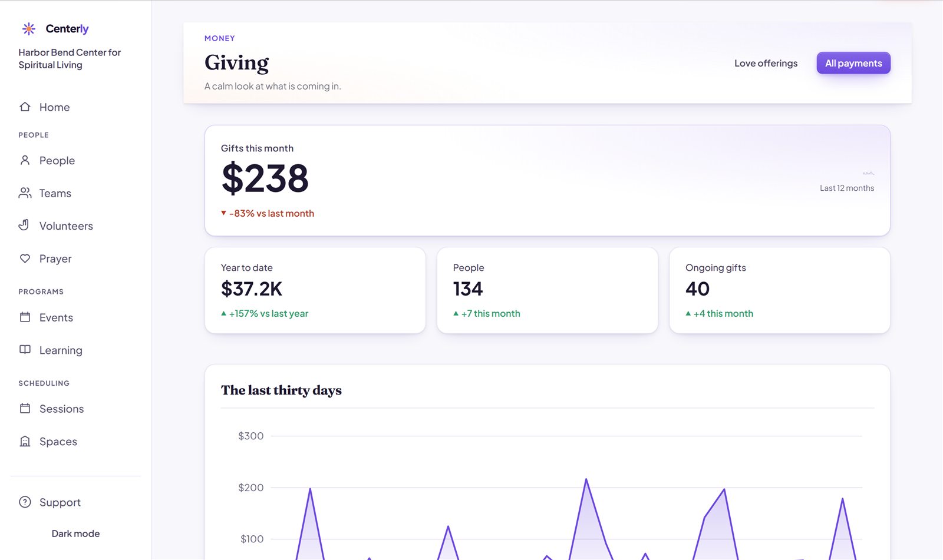Click the $300 axis label
The width and height of the screenshot is (943, 560).
250,436
